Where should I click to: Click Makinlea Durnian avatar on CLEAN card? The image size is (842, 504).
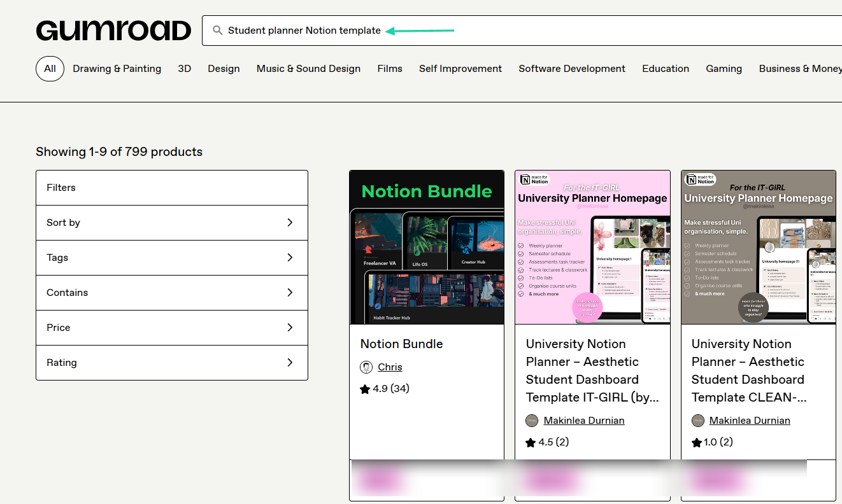pyautogui.click(x=698, y=421)
